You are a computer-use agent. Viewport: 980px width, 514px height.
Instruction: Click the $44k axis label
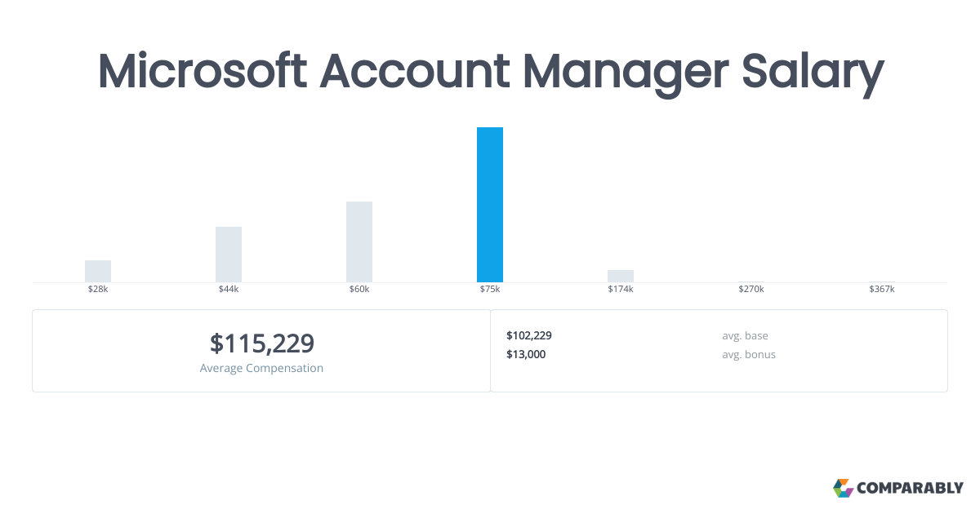pos(229,290)
